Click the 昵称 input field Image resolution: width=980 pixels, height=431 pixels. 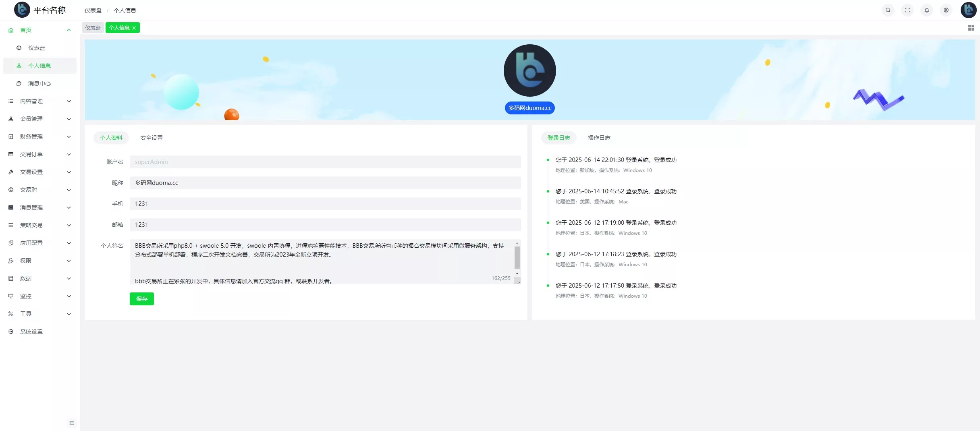(x=325, y=183)
